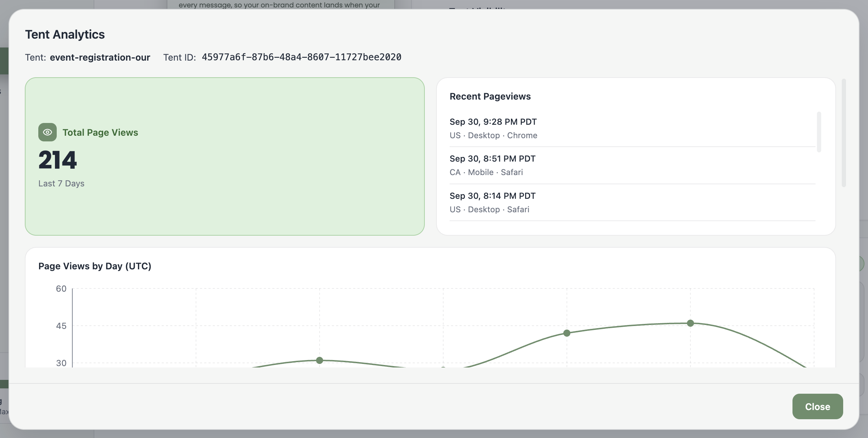
Task: Click the CA · Mobile · Safari details
Action: [486, 172]
